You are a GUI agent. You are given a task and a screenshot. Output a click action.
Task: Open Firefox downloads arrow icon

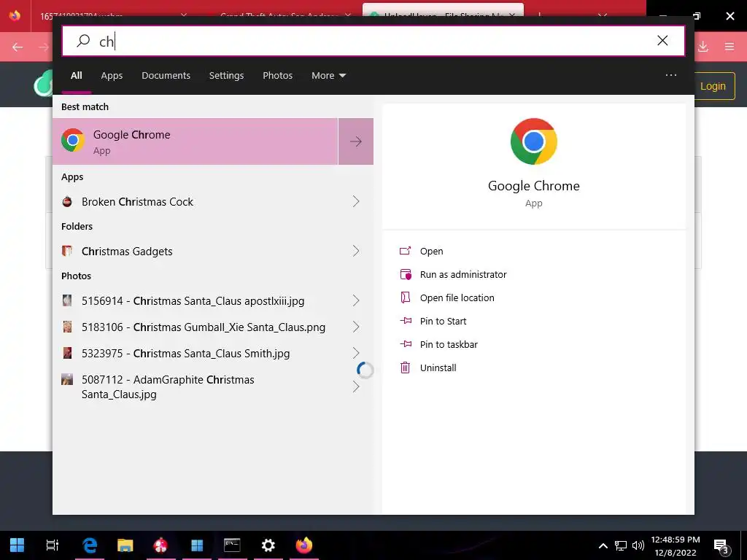coord(703,47)
